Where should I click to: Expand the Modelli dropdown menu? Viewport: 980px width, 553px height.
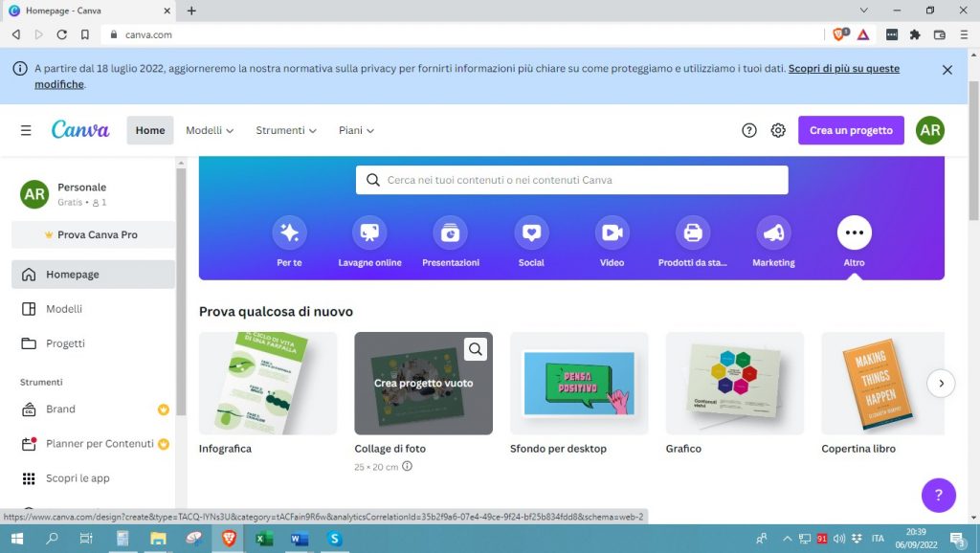tap(210, 130)
